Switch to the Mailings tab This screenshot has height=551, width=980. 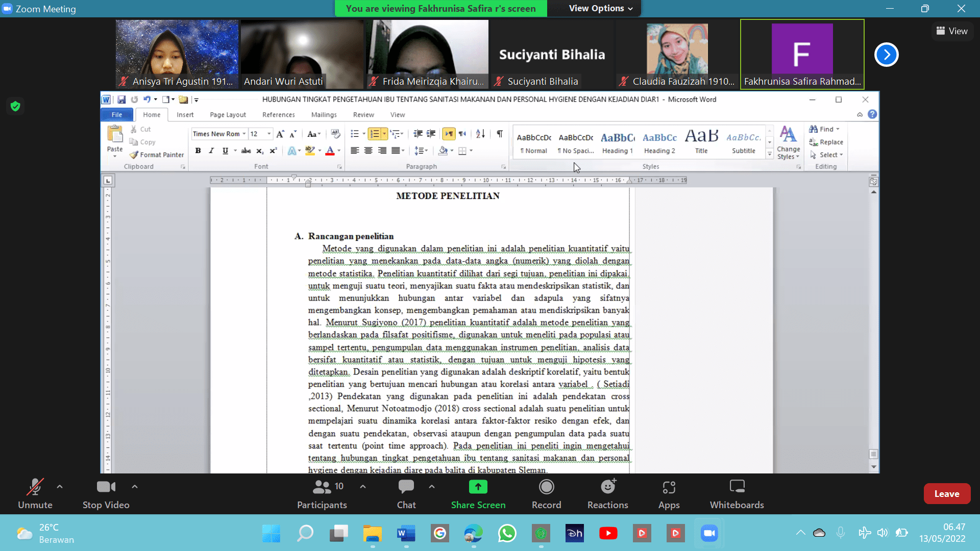pos(324,114)
